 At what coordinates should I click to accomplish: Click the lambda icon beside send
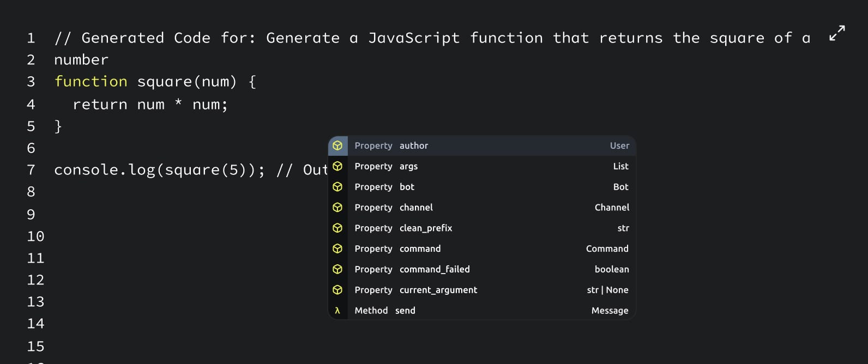pos(337,311)
